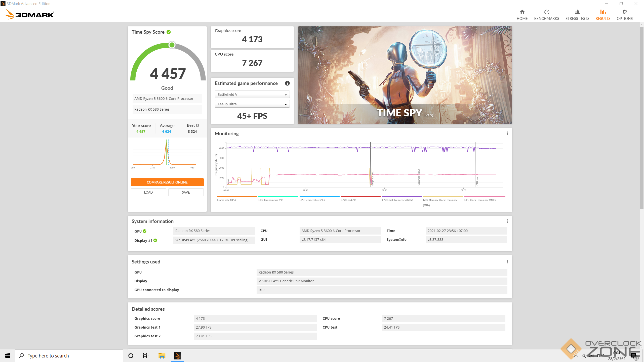The image size is (644, 362).
Task: Click info icon next to Best score
Action: click(197, 125)
